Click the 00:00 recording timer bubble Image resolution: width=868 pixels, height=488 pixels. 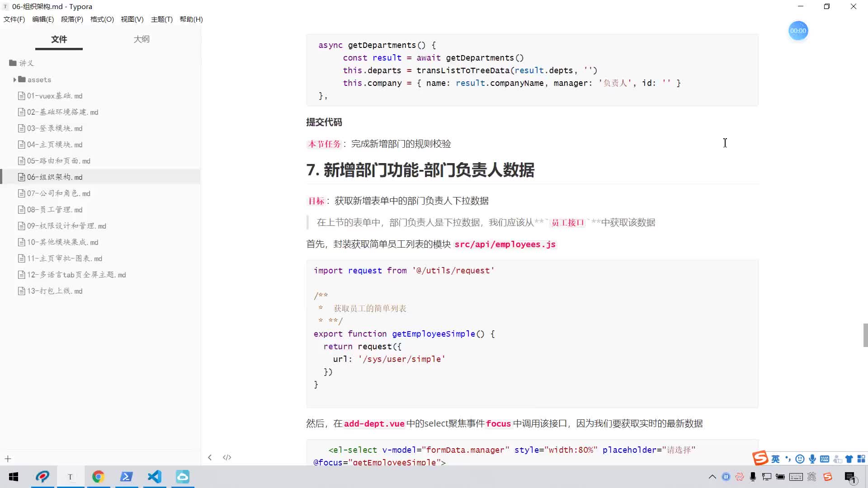coord(798,31)
